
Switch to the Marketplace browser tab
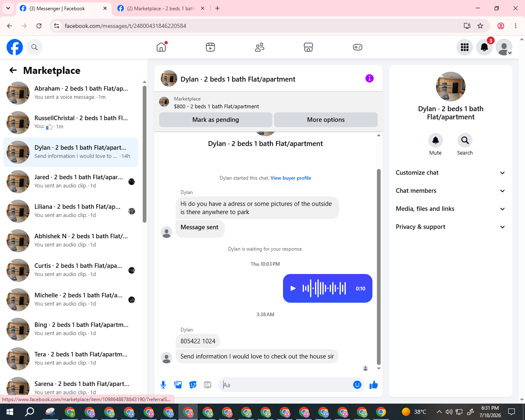pos(161,8)
